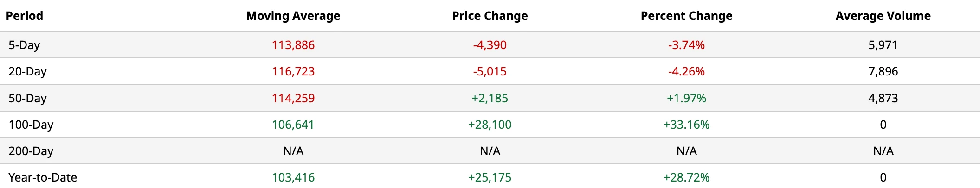Click the 7,896 average volume value
980x188 pixels.
click(x=883, y=71)
